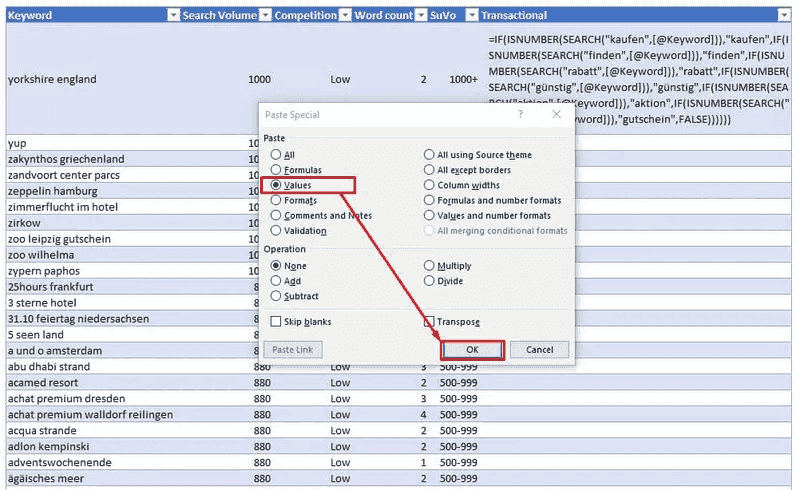Choose All using Source theme option
Viewport: 800px width, 490px height.
429,154
